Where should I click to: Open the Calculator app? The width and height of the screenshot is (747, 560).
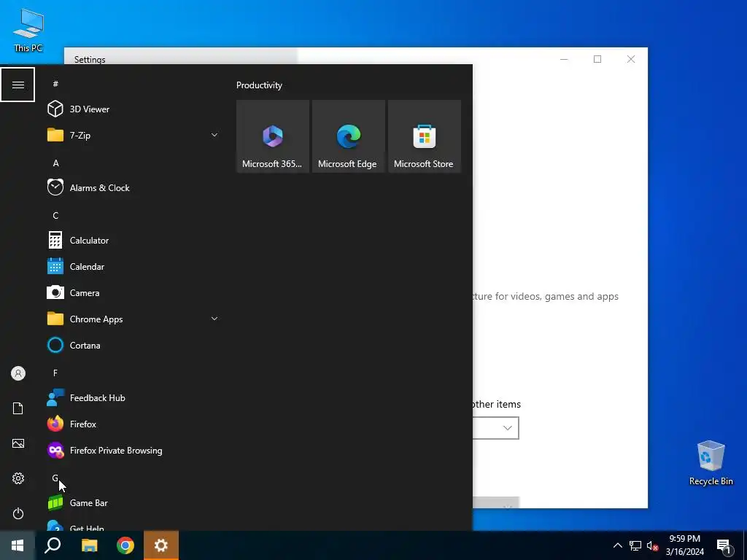point(133,240)
